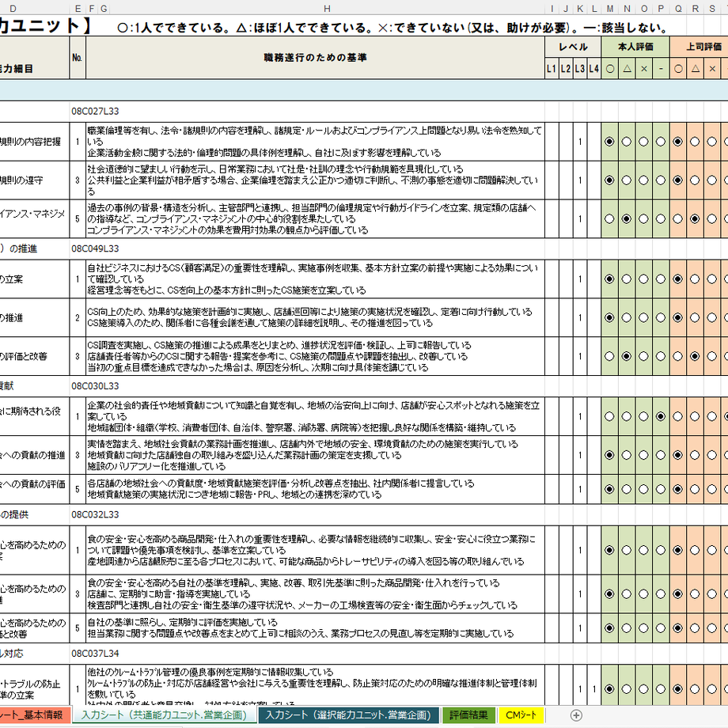Image resolution: width=728 pixels, height=728 pixels.
Task: Click the L4 level header cell
Action: tap(594, 69)
